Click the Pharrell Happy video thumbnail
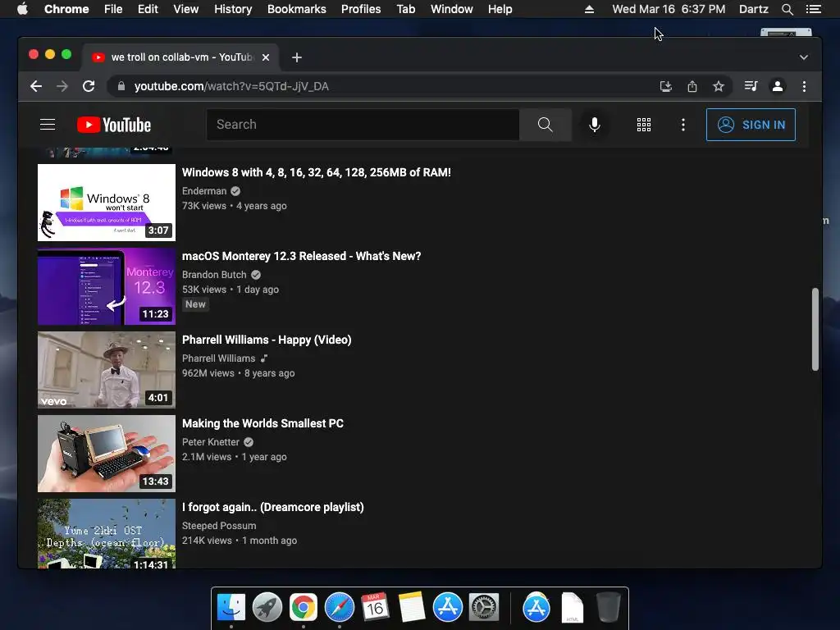840x630 pixels. (x=107, y=370)
